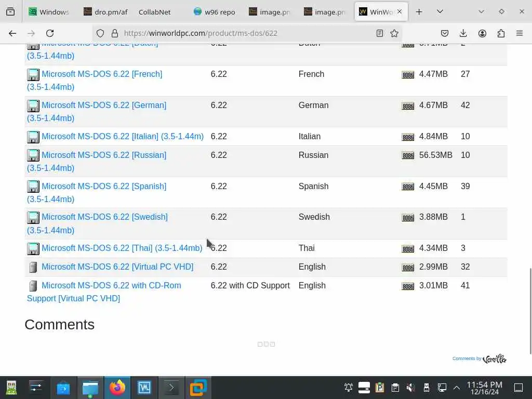Open the extensions puzzle-piece menu
This screenshot has width=532, height=399.
point(501,33)
